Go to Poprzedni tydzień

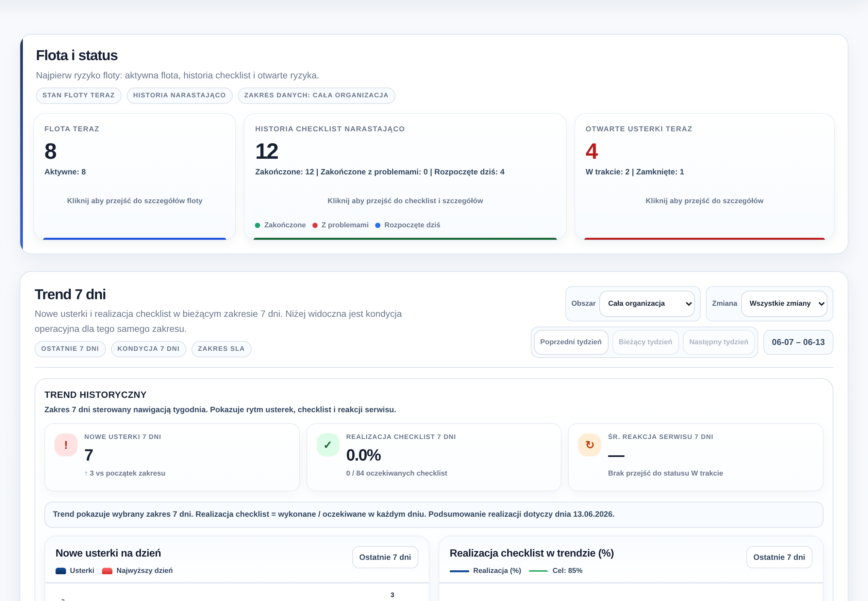[x=571, y=342]
